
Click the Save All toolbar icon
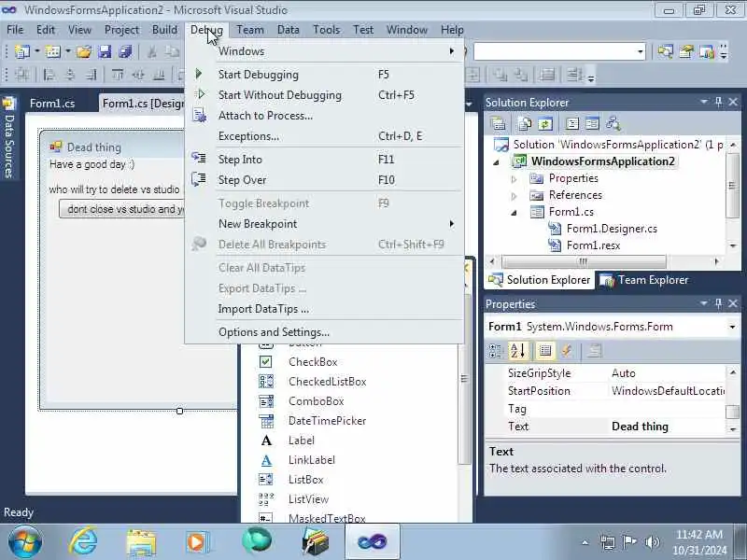click(x=125, y=51)
